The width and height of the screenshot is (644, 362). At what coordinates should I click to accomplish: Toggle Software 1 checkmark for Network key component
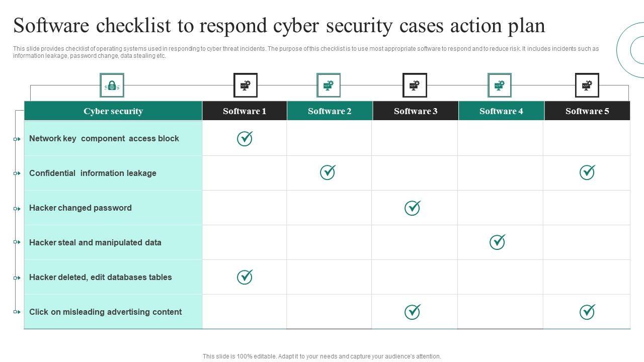[x=245, y=138]
